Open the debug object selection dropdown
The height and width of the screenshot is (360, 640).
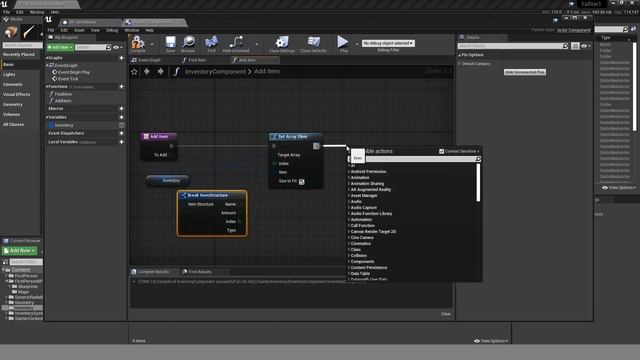(388, 43)
